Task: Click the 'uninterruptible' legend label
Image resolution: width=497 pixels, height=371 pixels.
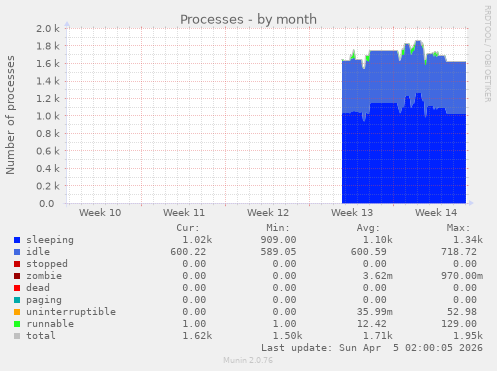Action: [x=71, y=312]
